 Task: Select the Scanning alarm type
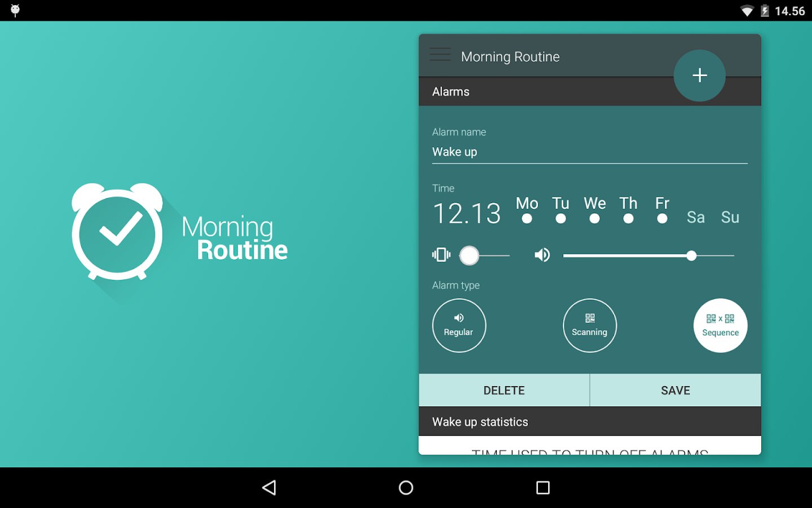coord(590,325)
